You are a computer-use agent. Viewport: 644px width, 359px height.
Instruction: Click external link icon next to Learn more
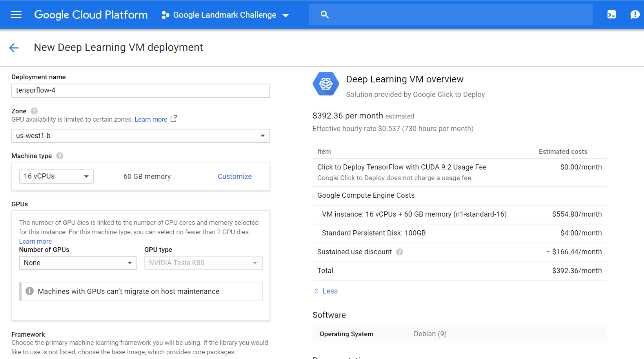point(174,118)
